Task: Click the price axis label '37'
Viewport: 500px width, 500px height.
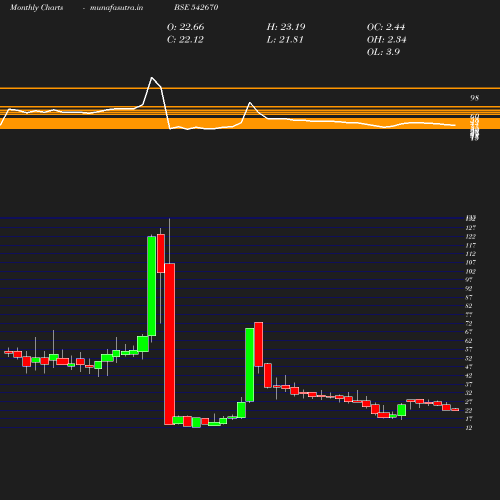Action: pos(469,384)
